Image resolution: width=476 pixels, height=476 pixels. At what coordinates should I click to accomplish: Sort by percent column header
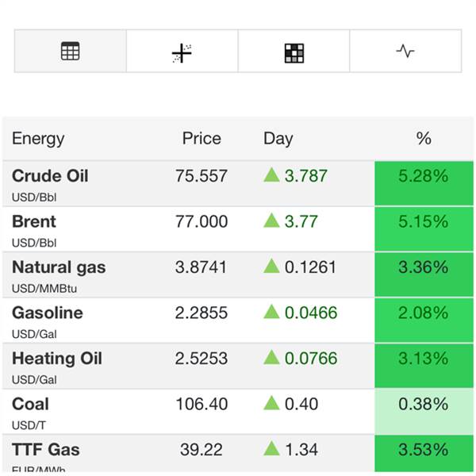pyautogui.click(x=424, y=139)
